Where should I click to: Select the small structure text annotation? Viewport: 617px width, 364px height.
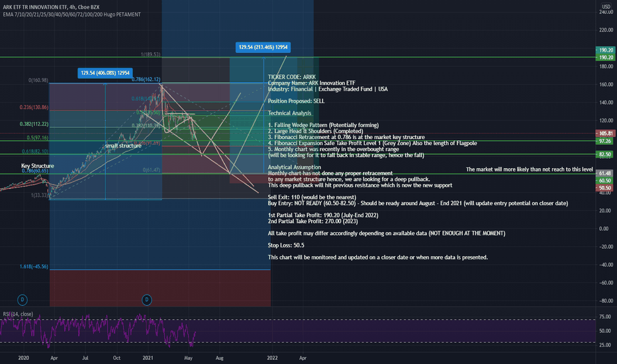123,146
